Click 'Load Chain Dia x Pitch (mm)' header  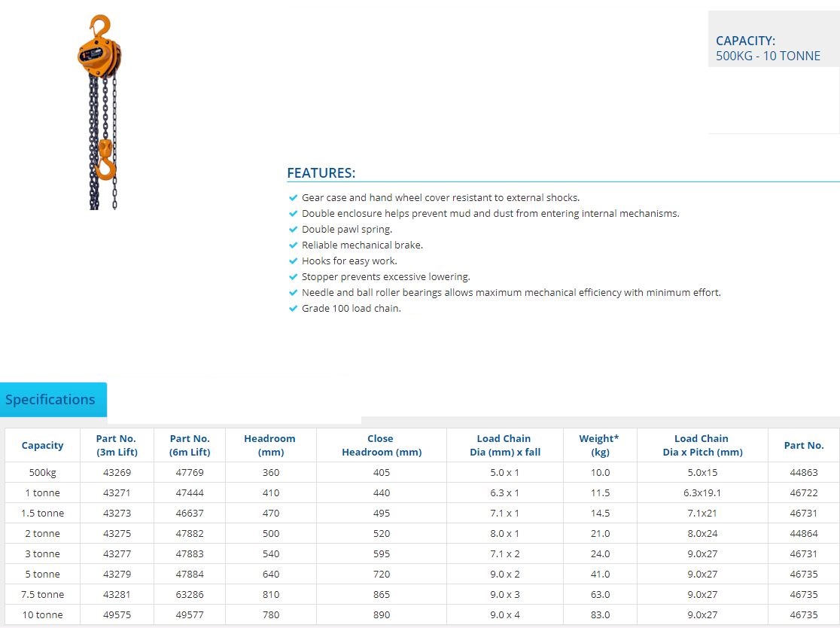[x=702, y=445]
